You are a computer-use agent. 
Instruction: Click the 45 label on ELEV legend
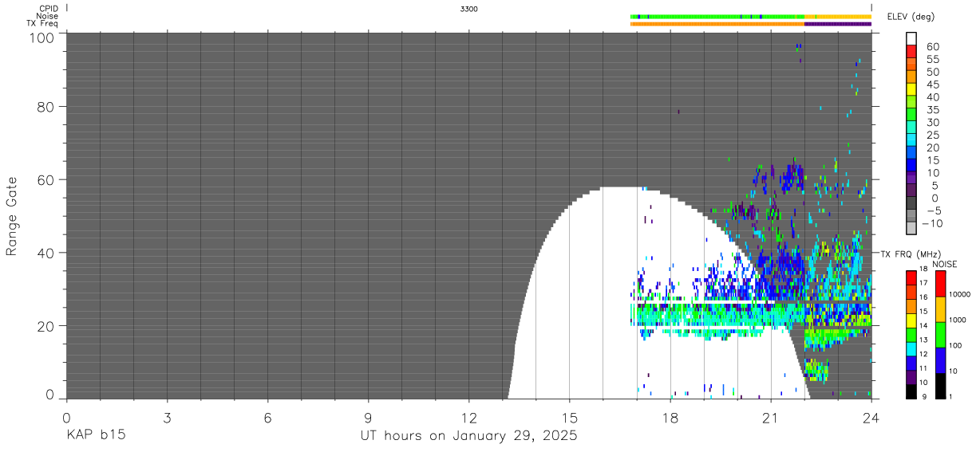point(932,85)
